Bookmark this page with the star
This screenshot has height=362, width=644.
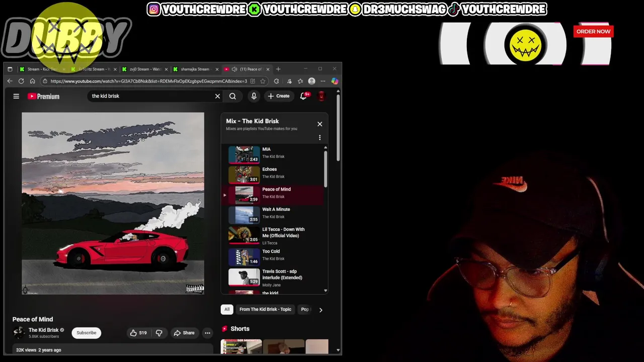[263, 81]
